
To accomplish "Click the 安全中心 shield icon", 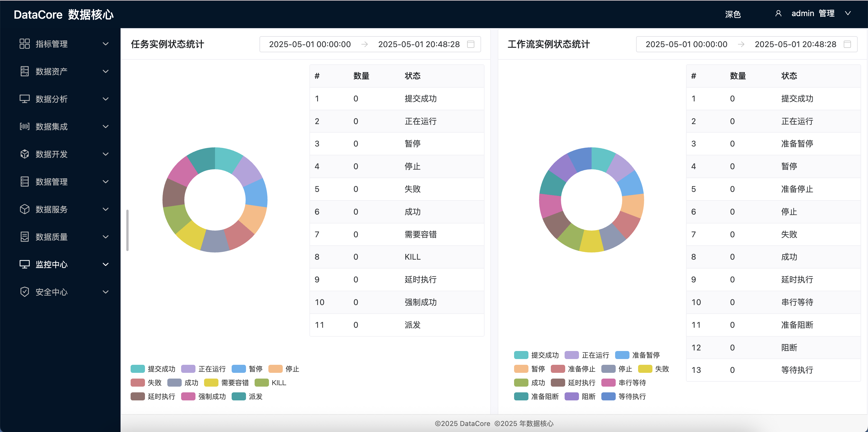I will point(24,292).
